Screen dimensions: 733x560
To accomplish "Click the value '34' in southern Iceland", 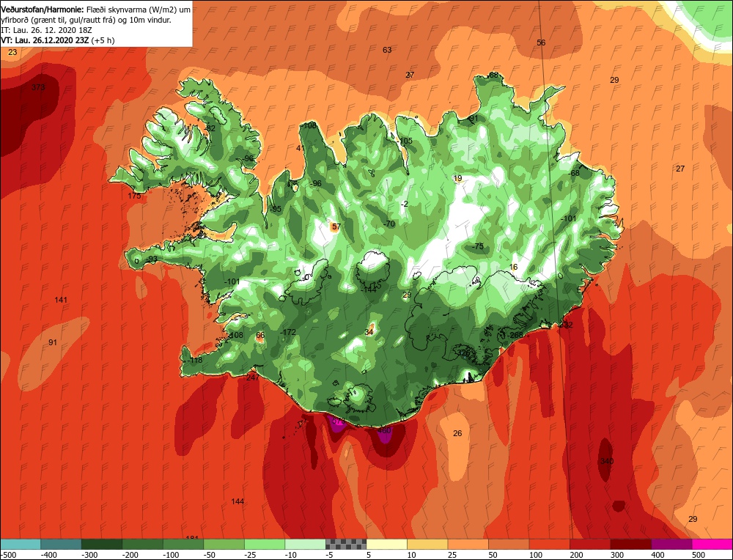I will click(x=369, y=332).
